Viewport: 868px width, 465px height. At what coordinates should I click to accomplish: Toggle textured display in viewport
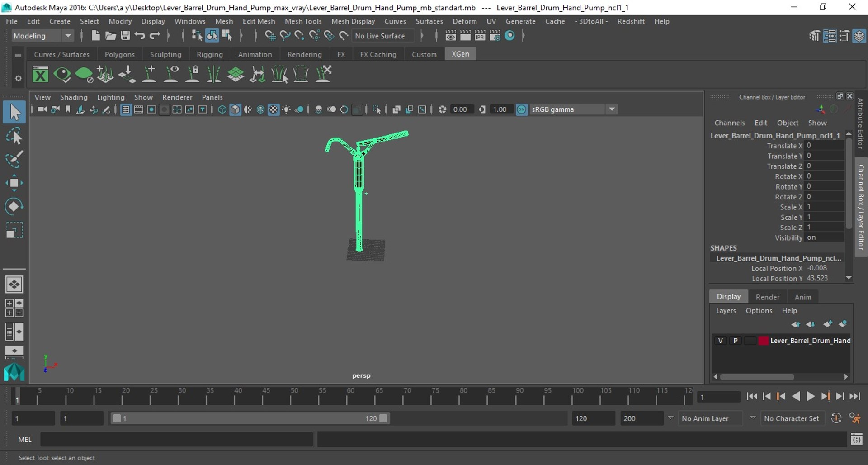(x=274, y=109)
